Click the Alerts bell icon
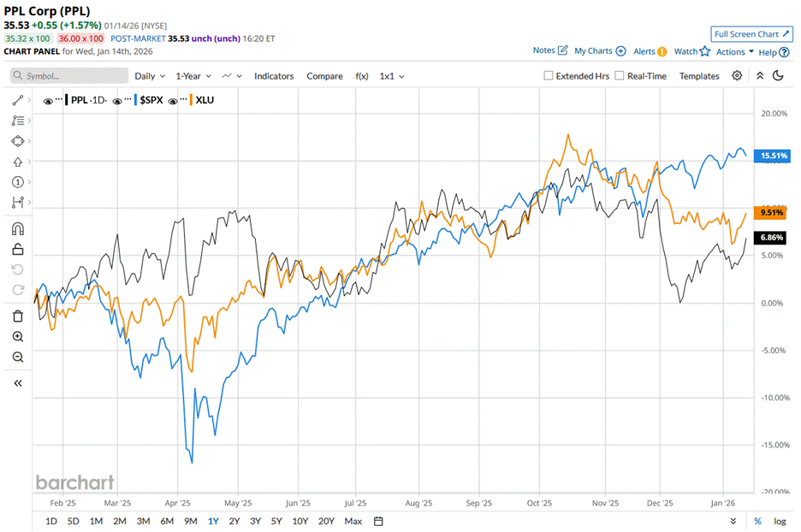Screen dimensions: 801x532 pos(662,51)
